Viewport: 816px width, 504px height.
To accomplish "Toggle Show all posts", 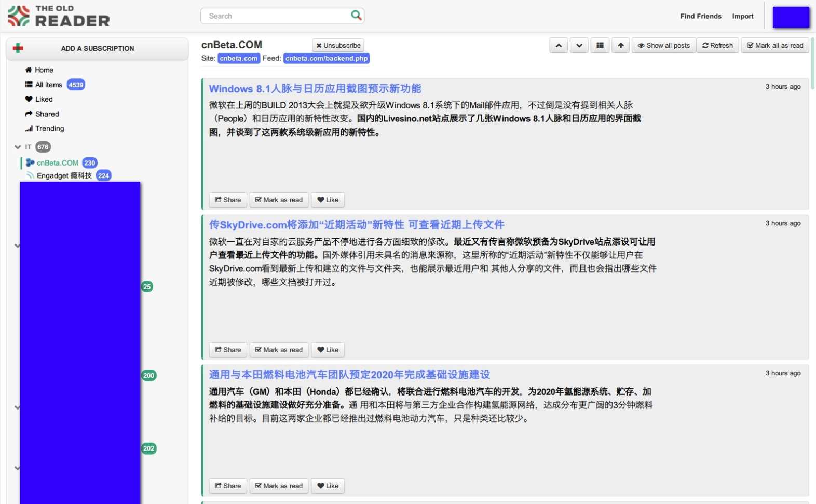I will pos(664,46).
